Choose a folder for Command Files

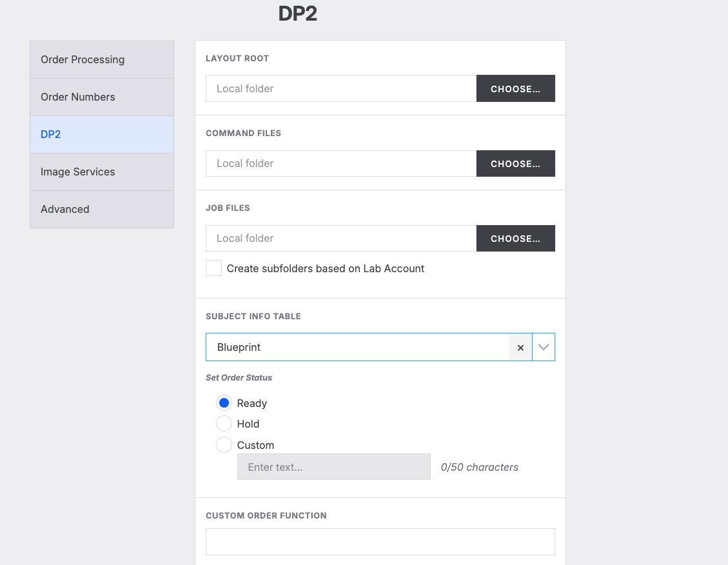coord(515,163)
